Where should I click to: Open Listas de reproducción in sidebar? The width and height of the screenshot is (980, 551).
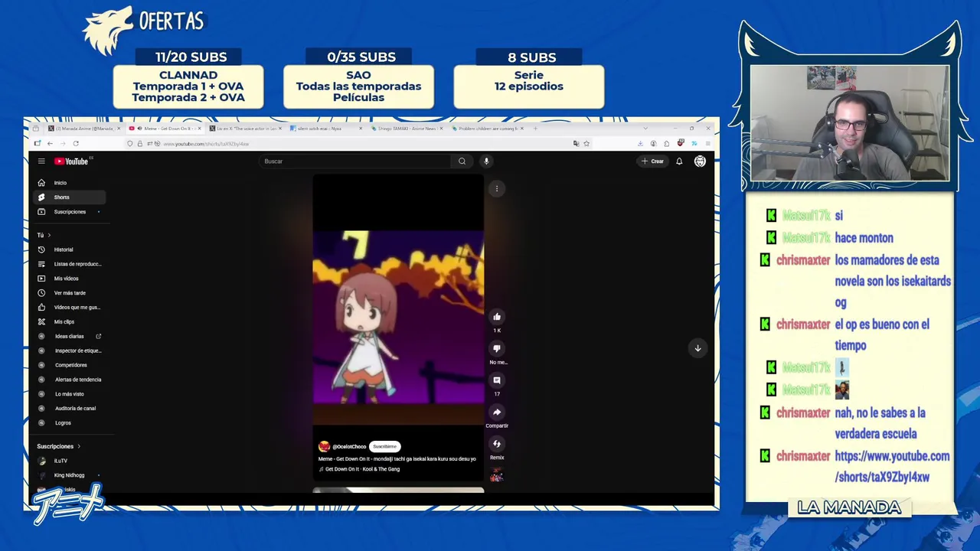[71, 264]
